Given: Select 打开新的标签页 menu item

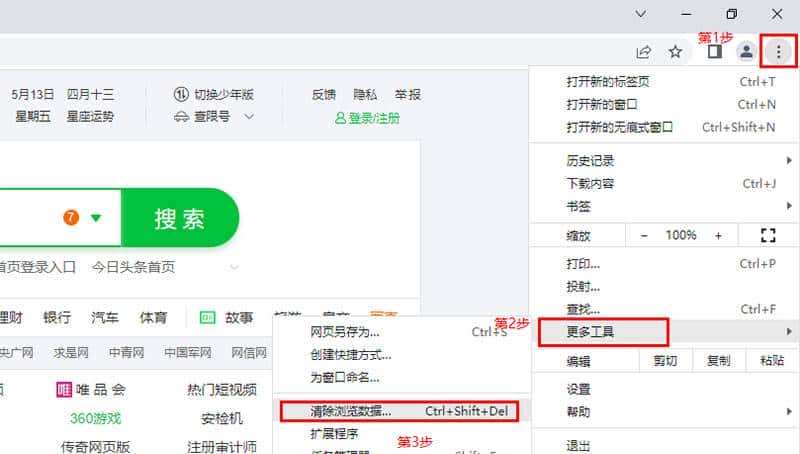Looking at the screenshot, I should pos(663,82).
